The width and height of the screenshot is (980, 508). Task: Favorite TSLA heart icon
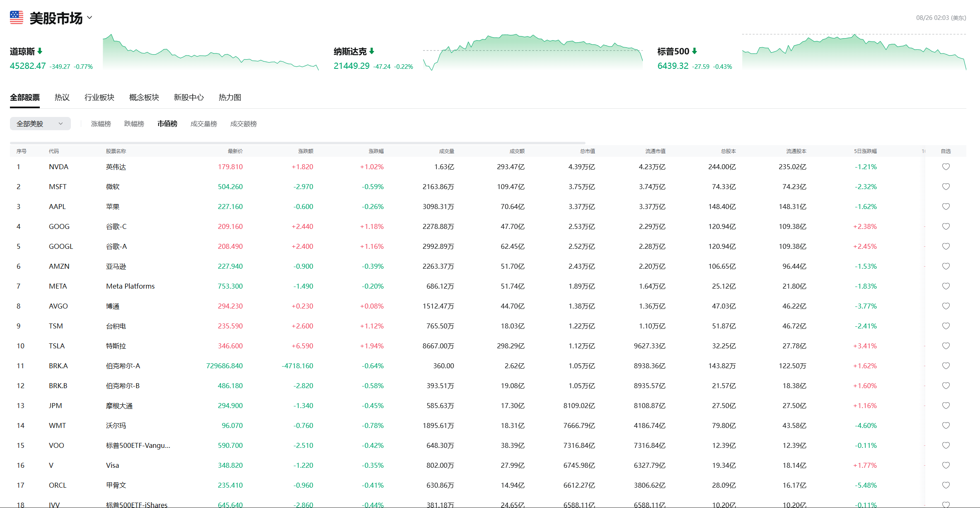point(946,346)
